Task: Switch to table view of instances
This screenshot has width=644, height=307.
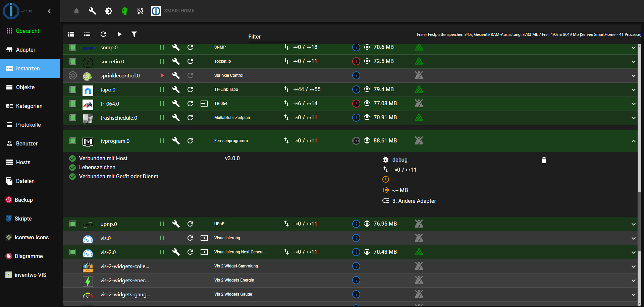Action: (71, 34)
